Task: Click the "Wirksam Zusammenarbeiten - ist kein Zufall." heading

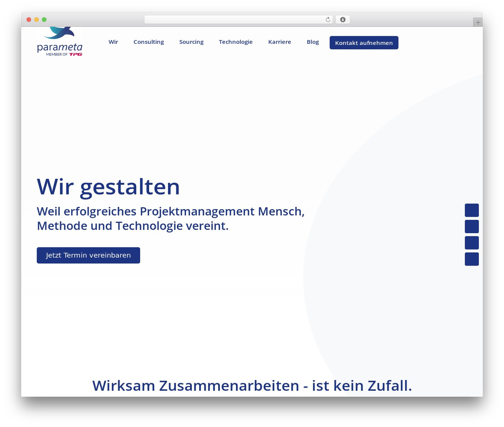Action: tap(252, 386)
